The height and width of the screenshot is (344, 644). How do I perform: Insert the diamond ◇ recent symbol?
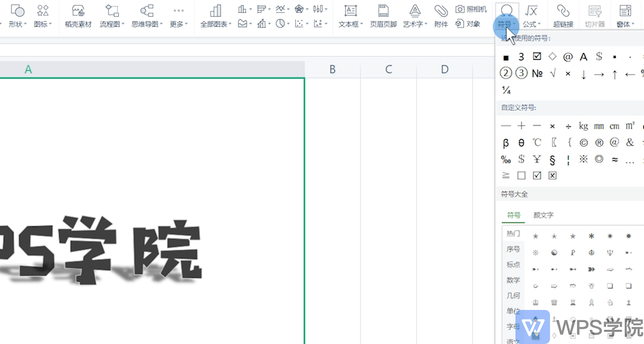tap(552, 57)
